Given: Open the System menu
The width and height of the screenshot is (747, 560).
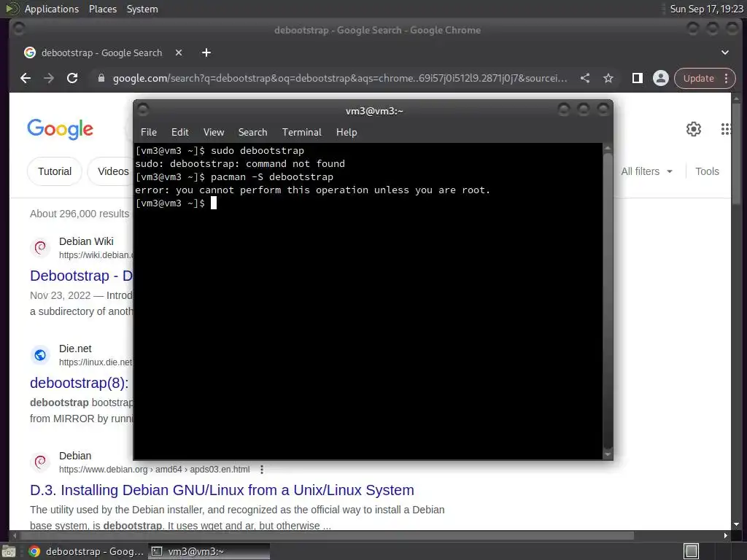Looking at the screenshot, I should tap(142, 9).
